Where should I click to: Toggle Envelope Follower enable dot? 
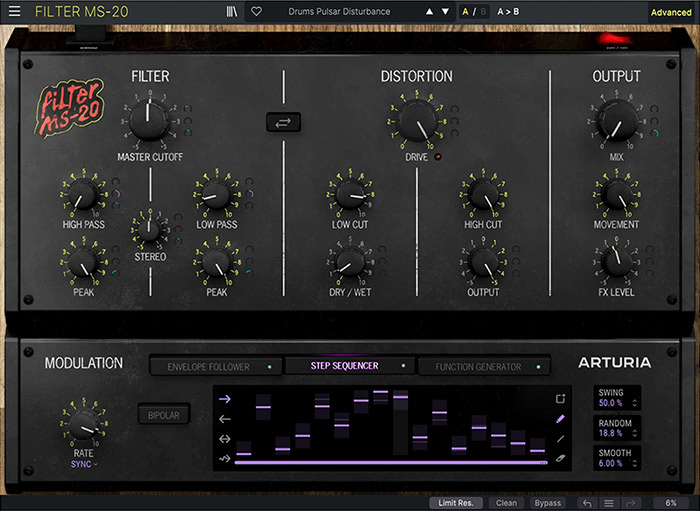click(x=270, y=367)
